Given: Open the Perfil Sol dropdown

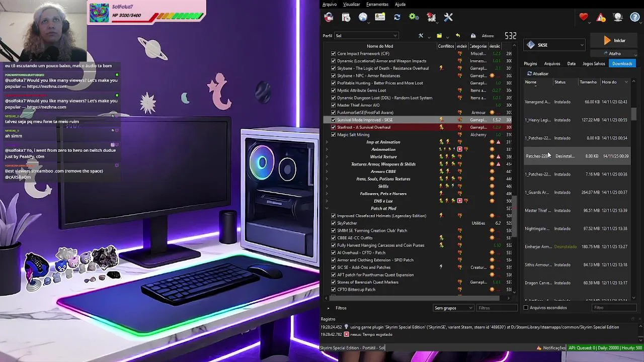Looking at the screenshot, I should pos(366,36).
